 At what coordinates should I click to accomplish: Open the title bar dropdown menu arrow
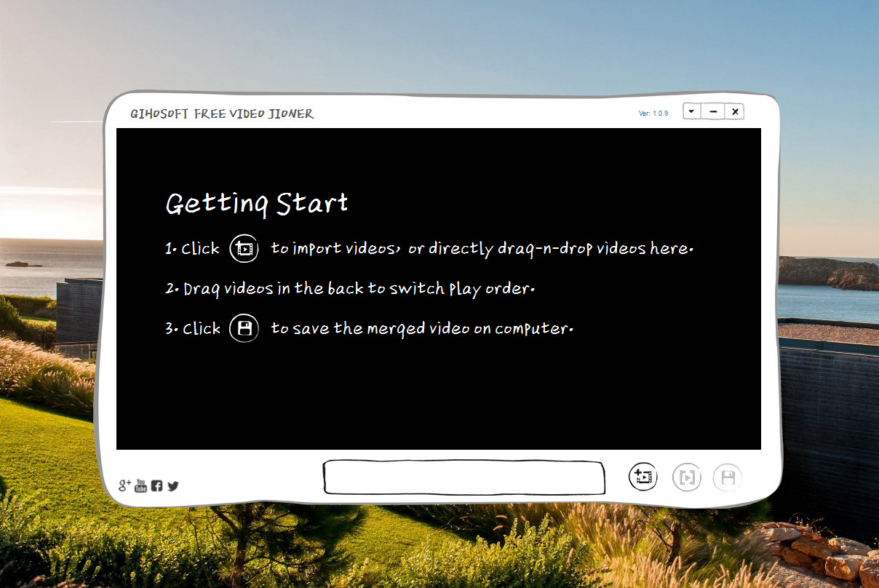[691, 111]
